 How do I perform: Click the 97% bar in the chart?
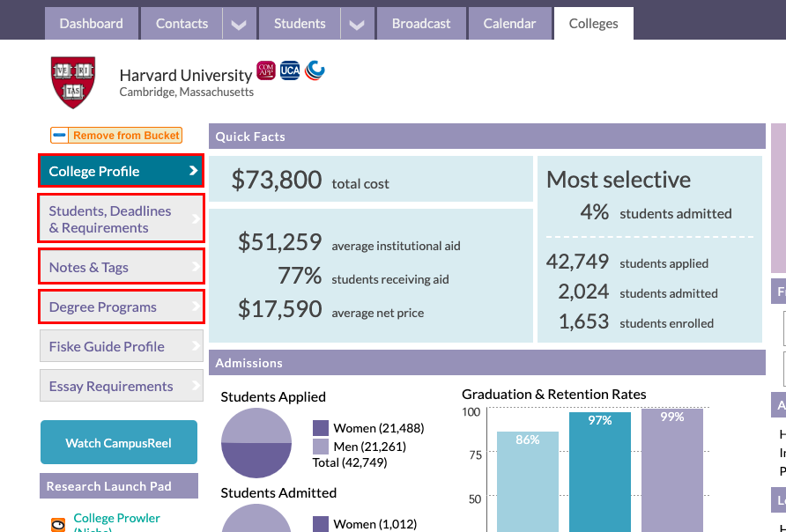click(599, 472)
